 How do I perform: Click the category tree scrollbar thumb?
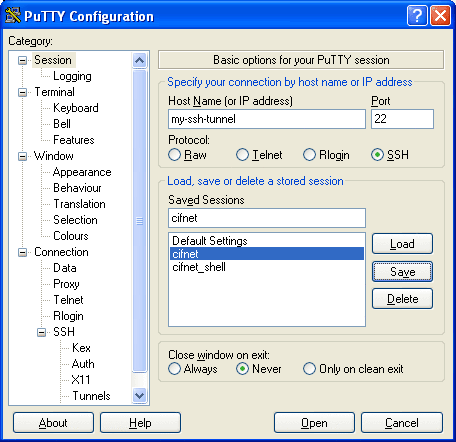point(139,221)
